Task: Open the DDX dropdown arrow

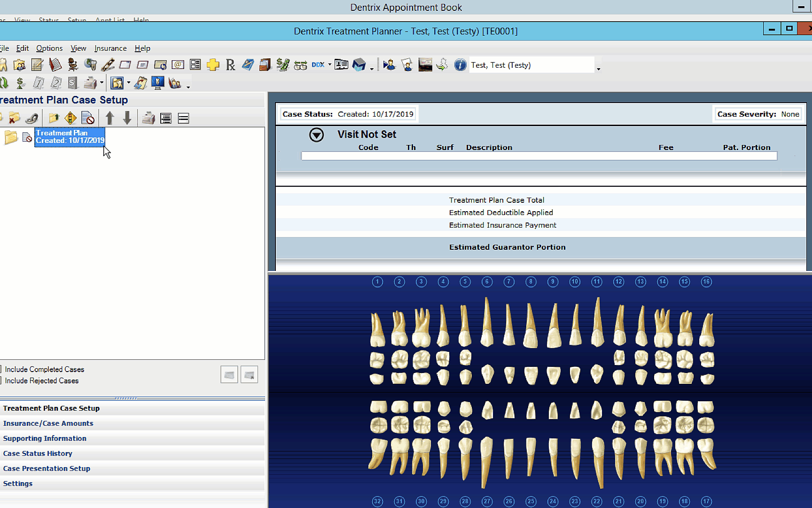Action: (x=329, y=65)
